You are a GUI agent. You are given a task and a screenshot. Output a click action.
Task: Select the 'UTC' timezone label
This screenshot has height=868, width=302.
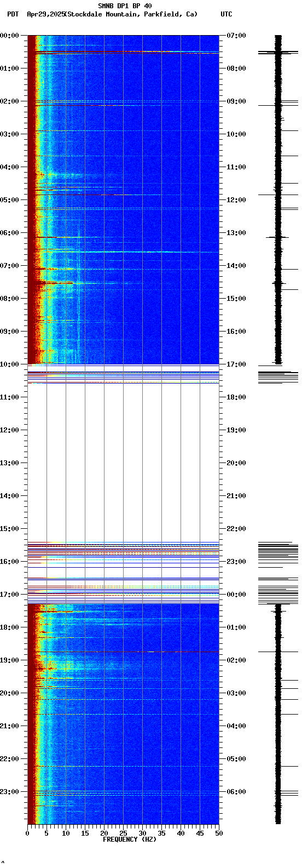(226, 14)
